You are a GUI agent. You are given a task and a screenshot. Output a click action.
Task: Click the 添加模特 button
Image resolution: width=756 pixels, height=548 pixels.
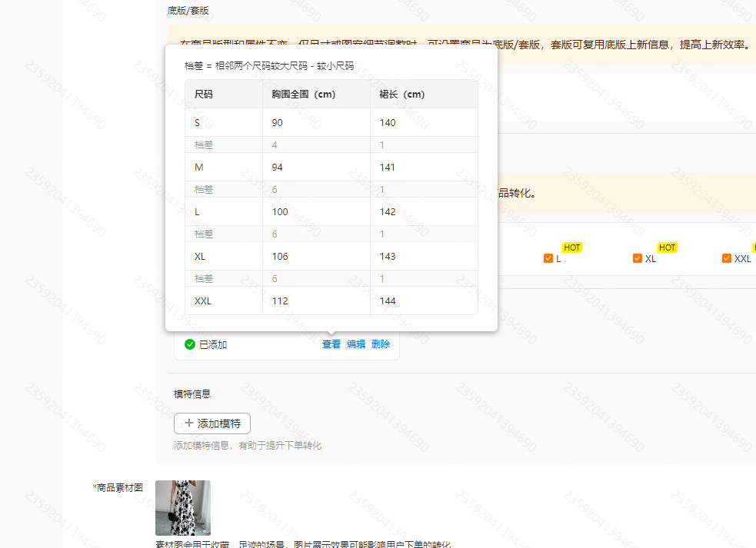(212, 423)
